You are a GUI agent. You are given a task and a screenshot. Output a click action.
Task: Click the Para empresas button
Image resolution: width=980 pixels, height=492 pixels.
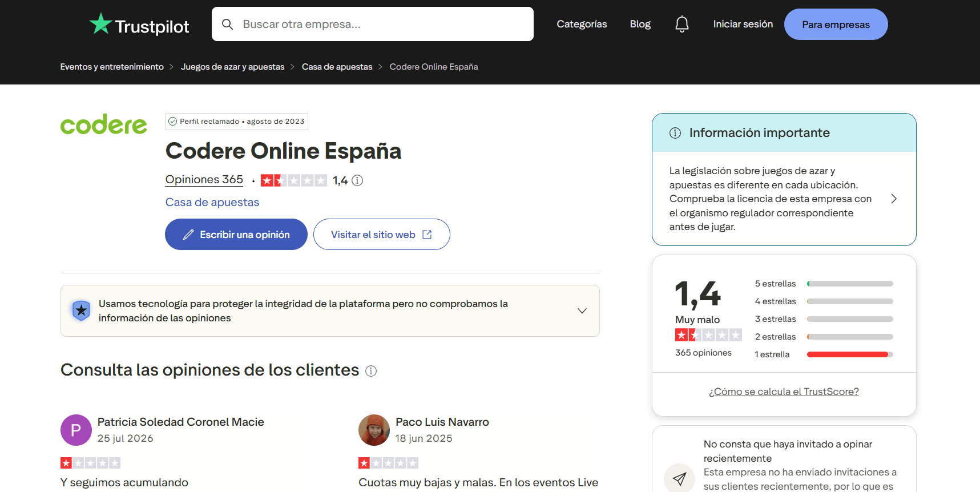pos(836,24)
